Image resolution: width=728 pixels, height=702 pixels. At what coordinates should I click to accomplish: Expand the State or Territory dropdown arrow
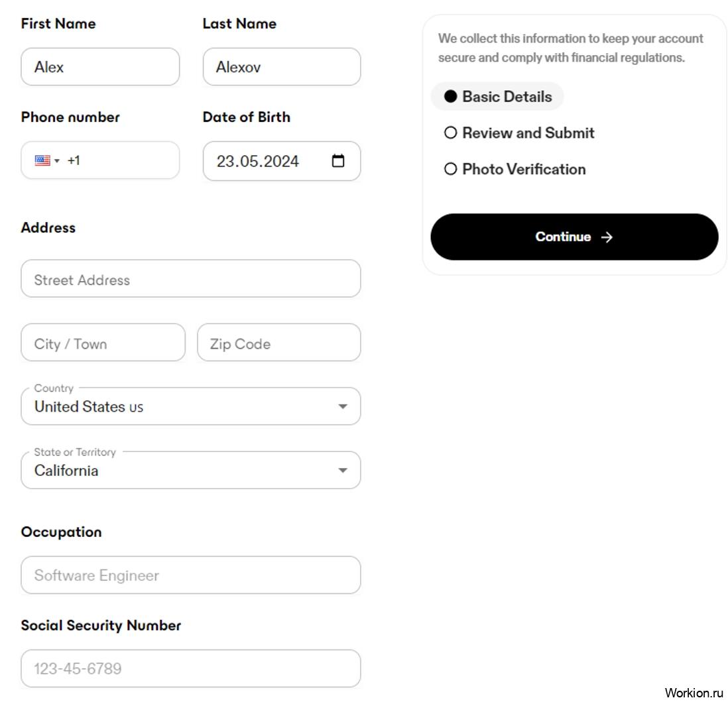343,471
